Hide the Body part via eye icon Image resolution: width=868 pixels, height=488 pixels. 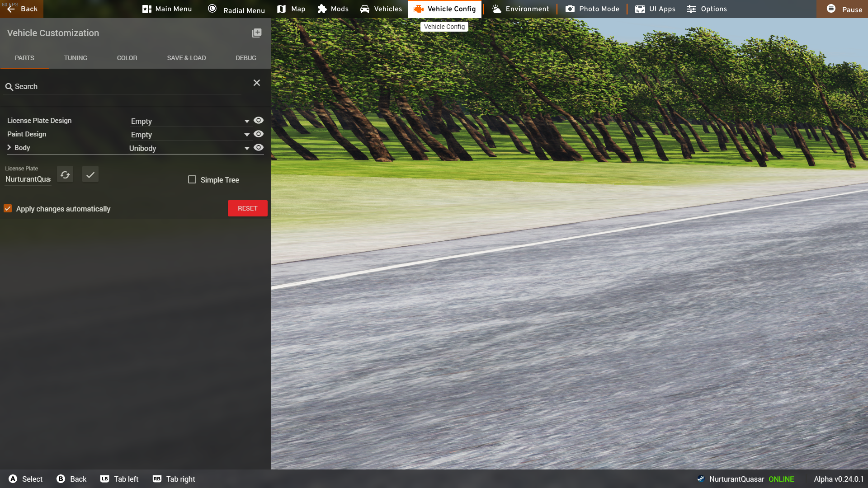click(x=259, y=147)
